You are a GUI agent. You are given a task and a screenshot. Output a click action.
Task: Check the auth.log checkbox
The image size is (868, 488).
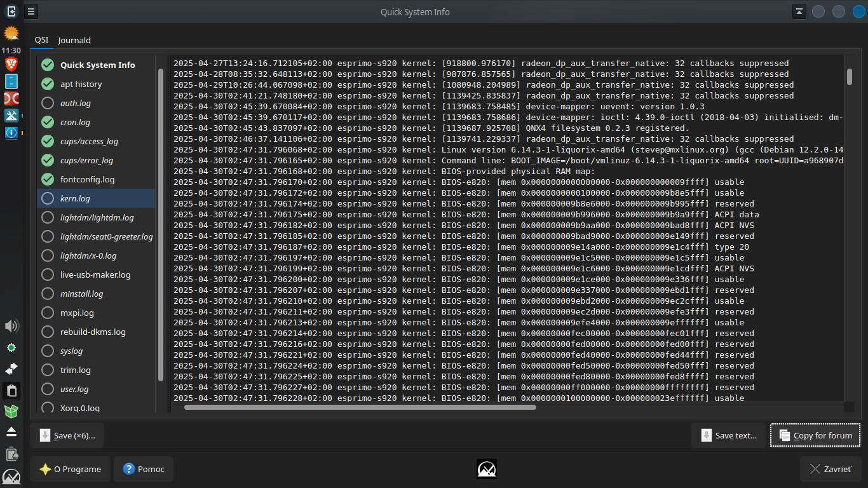click(x=48, y=103)
